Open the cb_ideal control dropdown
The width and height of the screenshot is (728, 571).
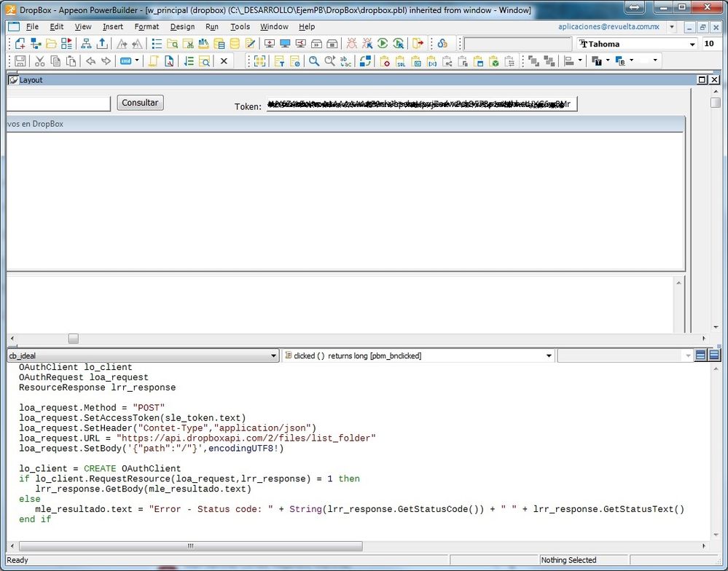coord(274,356)
